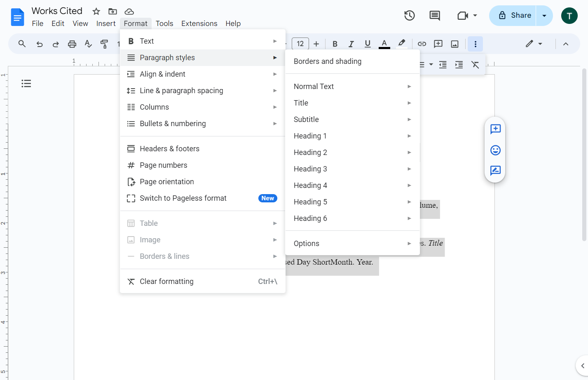Viewport: 588px width, 380px height.
Task: Click the search menus magnifier icon
Action: [x=22, y=44]
